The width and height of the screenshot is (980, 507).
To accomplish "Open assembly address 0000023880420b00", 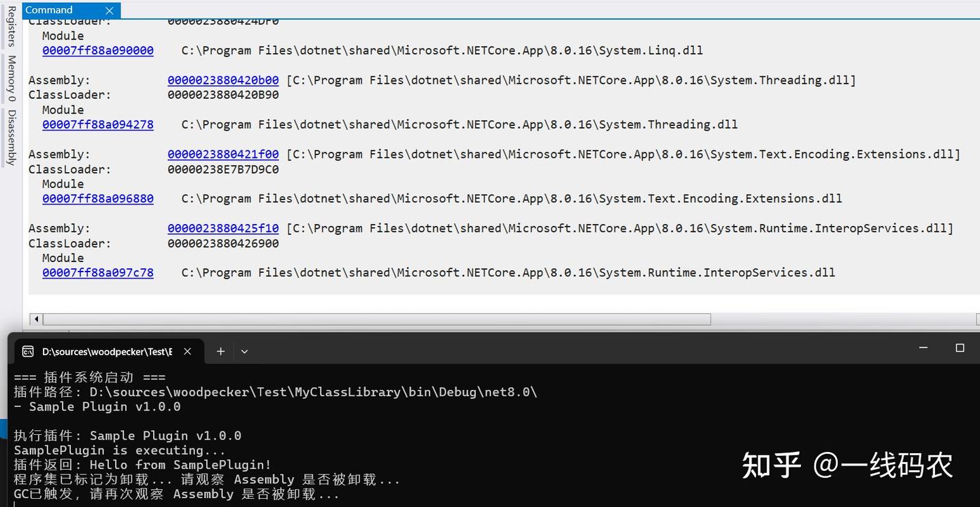I will pos(223,80).
